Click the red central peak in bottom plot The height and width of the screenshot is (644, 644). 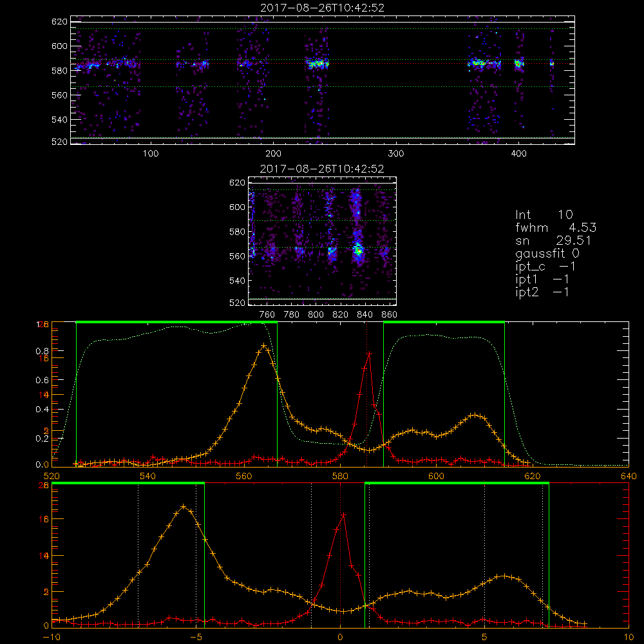point(343,515)
